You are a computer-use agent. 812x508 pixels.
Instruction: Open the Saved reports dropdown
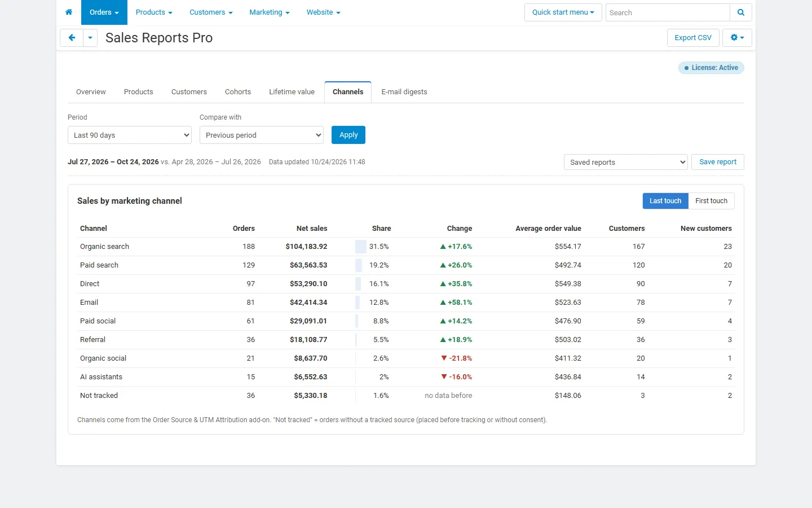(x=626, y=162)
